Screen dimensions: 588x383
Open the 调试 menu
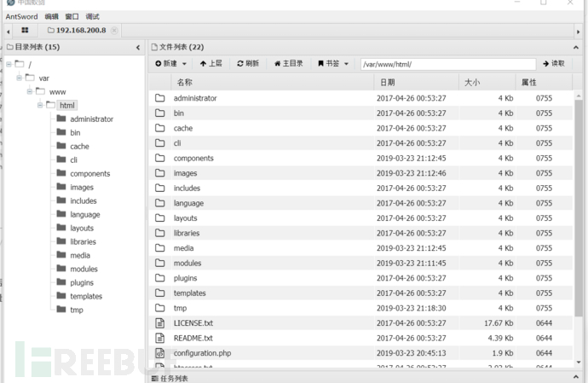pos(92,16)
